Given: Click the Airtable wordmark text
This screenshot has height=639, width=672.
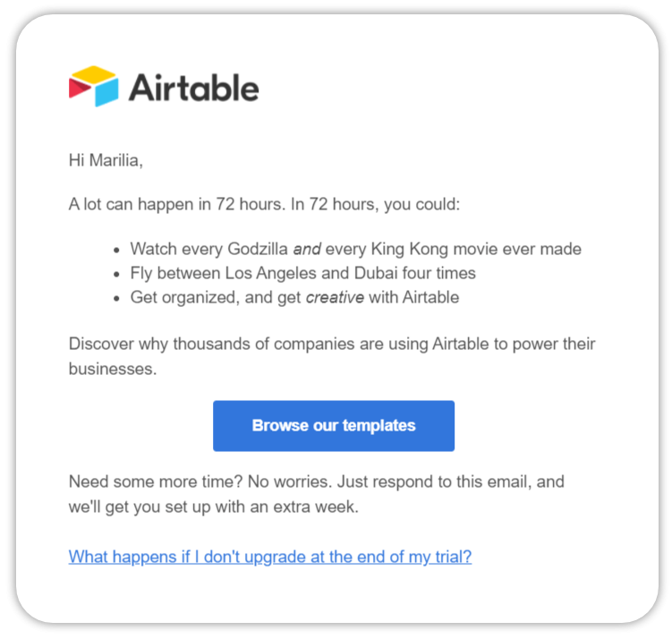Looking at the screenshot, I should 193,88.
